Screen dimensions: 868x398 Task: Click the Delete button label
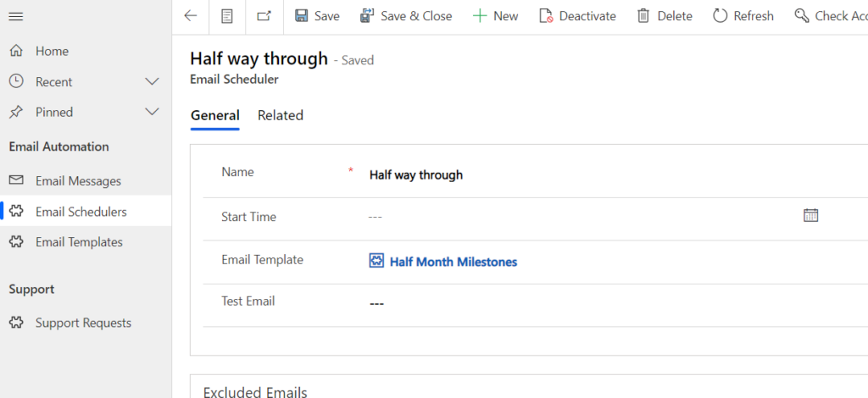pyautogui.click(x=675, y=17)
